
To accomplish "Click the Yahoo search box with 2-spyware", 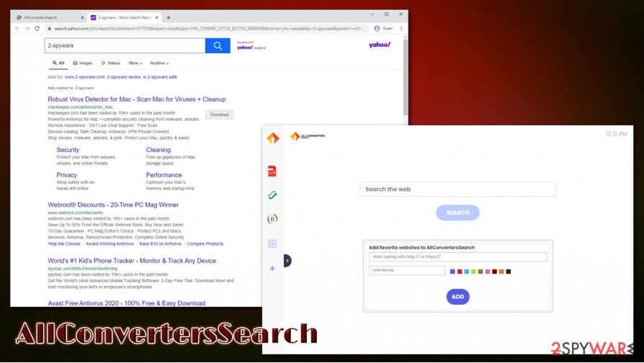I will (x=125, y=45).
